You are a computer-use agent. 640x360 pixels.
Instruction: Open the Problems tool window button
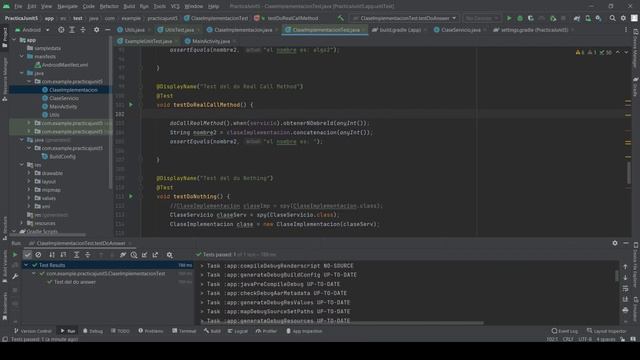click(x=151, y=331)
